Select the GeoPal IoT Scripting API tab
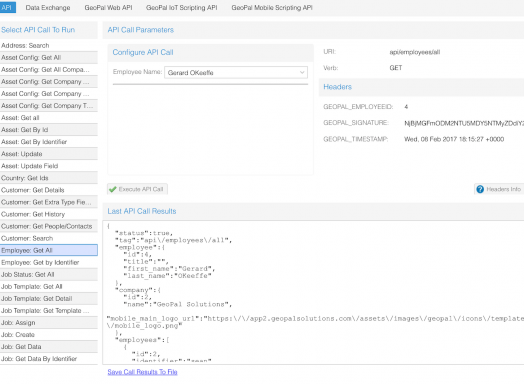 (181, 7)
